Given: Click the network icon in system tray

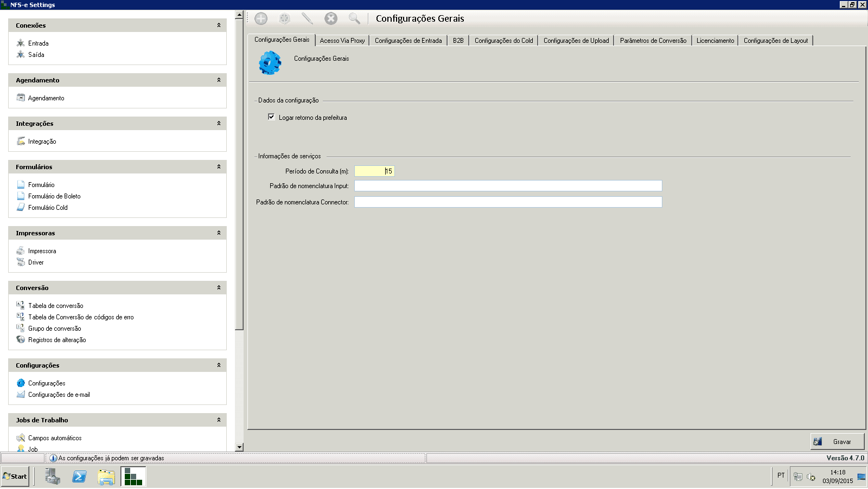Looking at the screenshot, I should point(798,477).
